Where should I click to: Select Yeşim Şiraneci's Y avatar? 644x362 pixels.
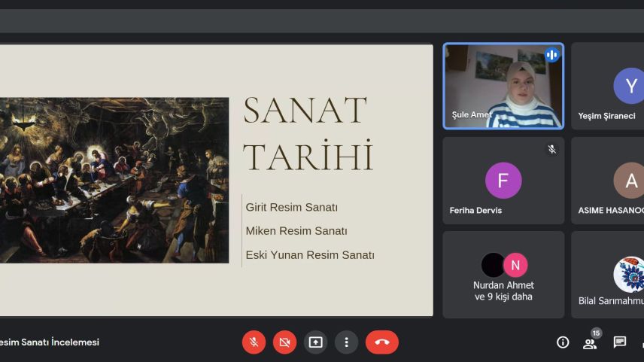[630, 86]
